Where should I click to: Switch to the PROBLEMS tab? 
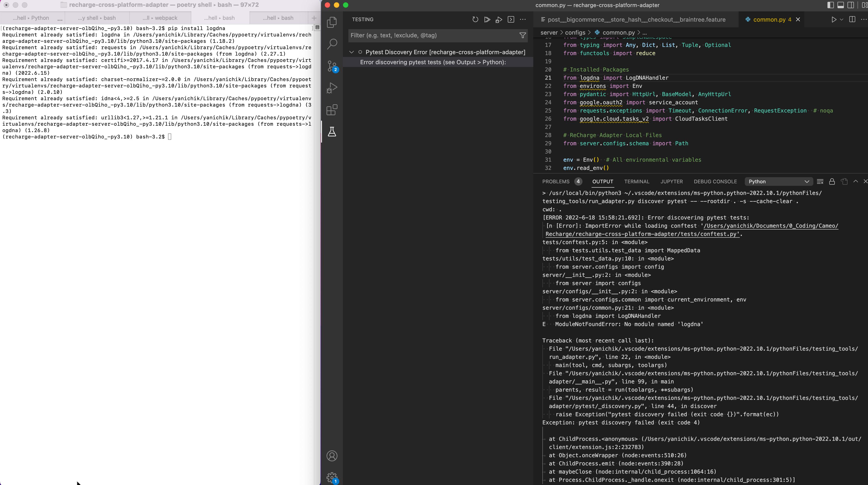(x=556, y=182)
